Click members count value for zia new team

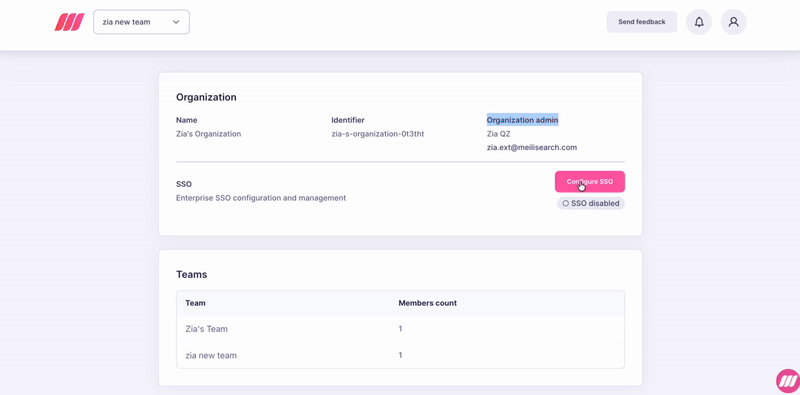coord(401,355)
